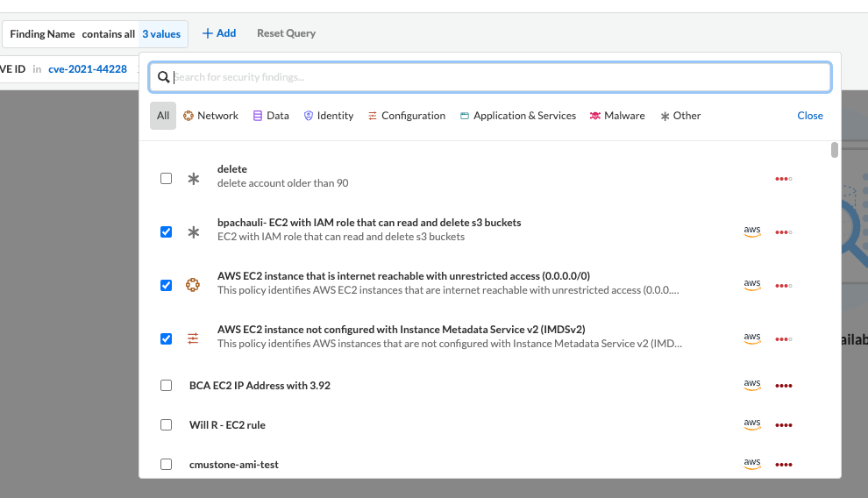Open the Finding Name 3 values dropdown
This screenshot has width=868, height=498.
[161, 34]
